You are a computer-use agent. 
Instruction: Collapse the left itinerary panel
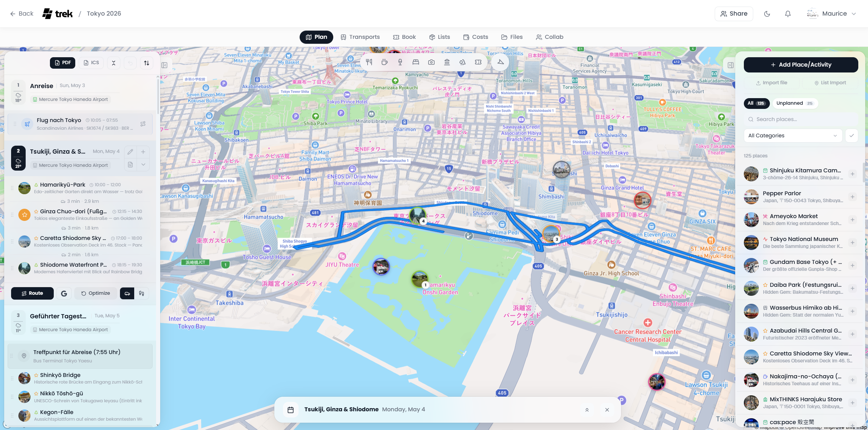pyautogui.click(x=164, y=65)
